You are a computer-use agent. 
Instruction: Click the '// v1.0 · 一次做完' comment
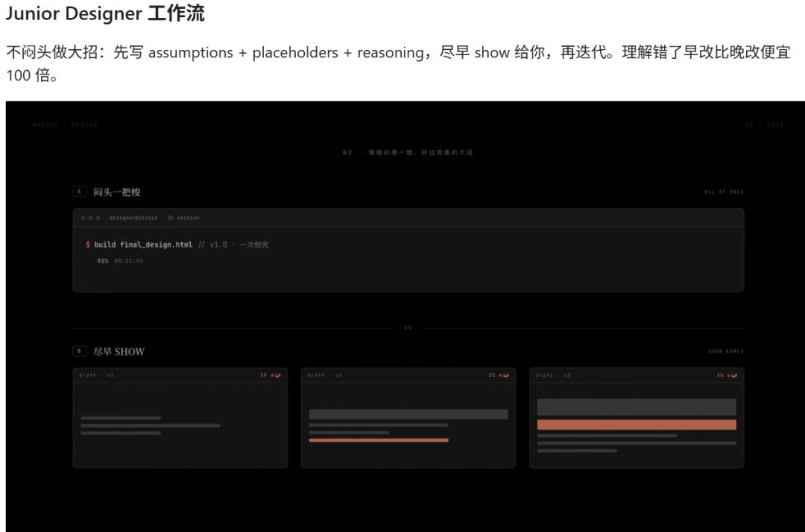[233, 244]
